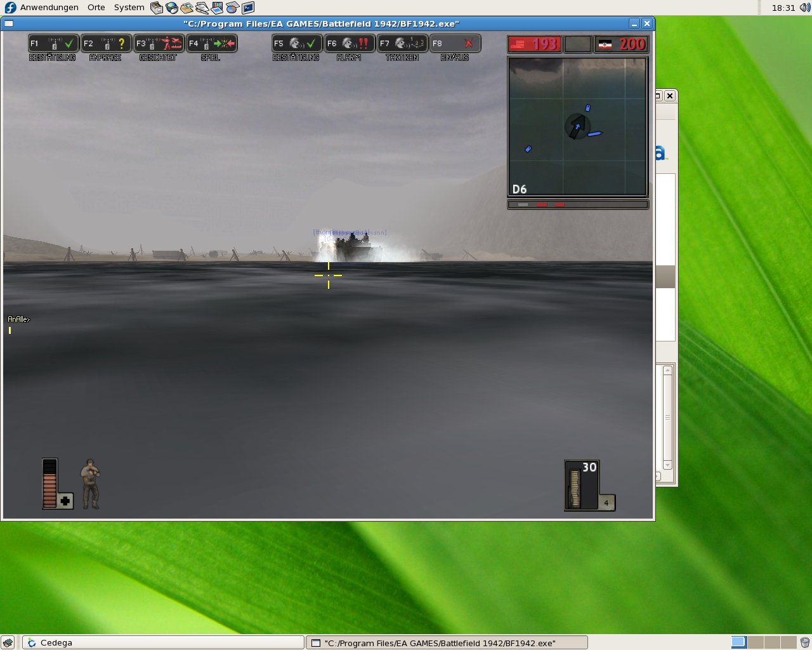Launch the file cabinet panel launcher
The height and width of the screenshot is (650, 812).
pos(157,8)
